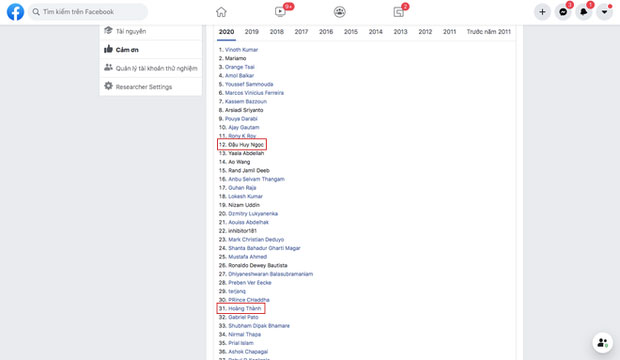Open the new message floating button
The height and width of the screenshot is (360, 620).
pyautogui.click(x=602, y=343)
